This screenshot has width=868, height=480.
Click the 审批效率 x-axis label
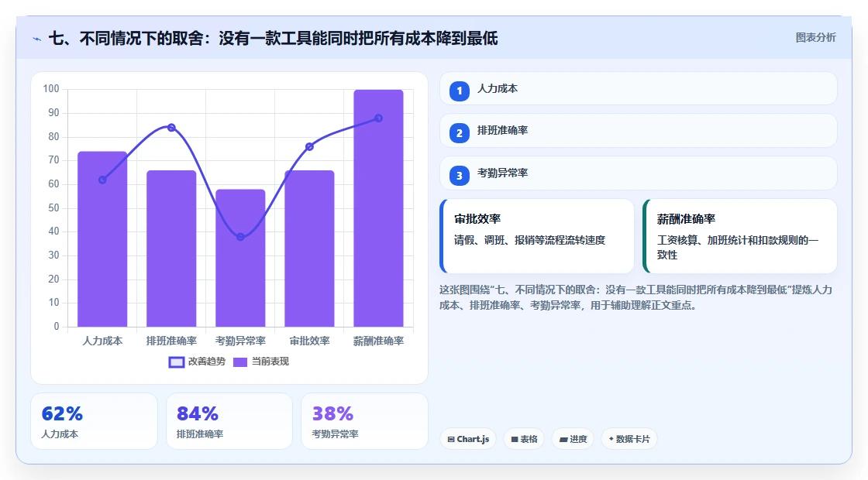pos(309,341)
